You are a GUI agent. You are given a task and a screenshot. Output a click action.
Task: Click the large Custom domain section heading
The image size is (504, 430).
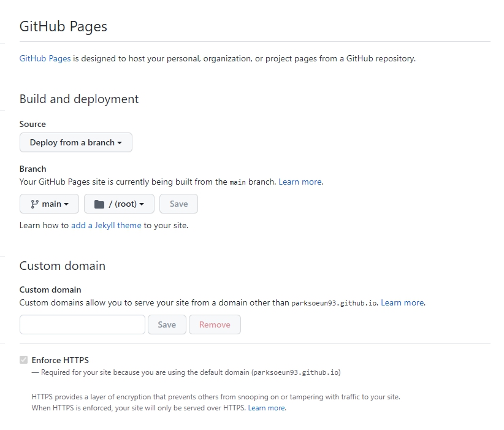pyautogui.click(x=63, y=266)
